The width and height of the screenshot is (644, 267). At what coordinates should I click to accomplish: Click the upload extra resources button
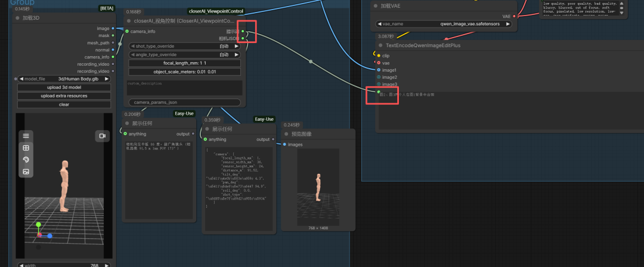point(64,96)
